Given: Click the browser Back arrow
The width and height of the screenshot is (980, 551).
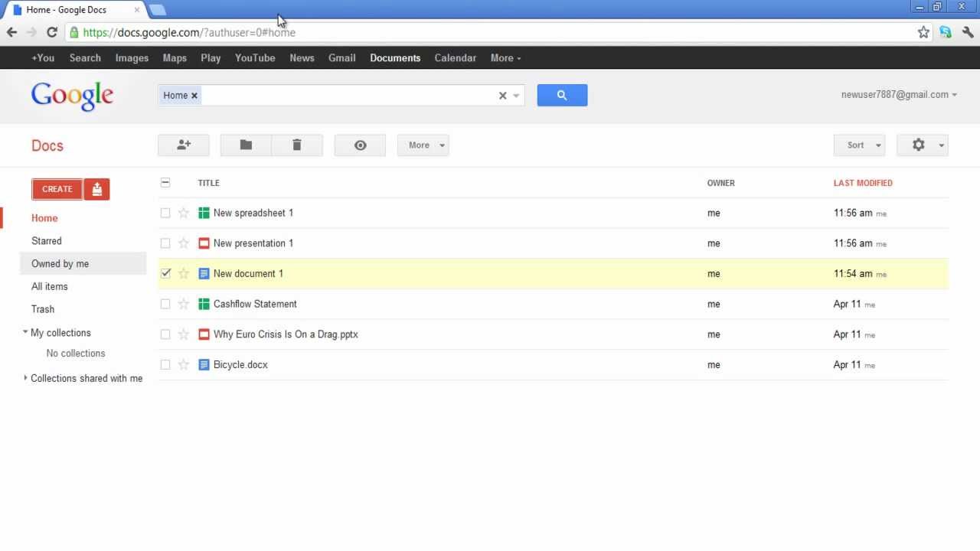Looking at the screenshot, I should point(11,32).
